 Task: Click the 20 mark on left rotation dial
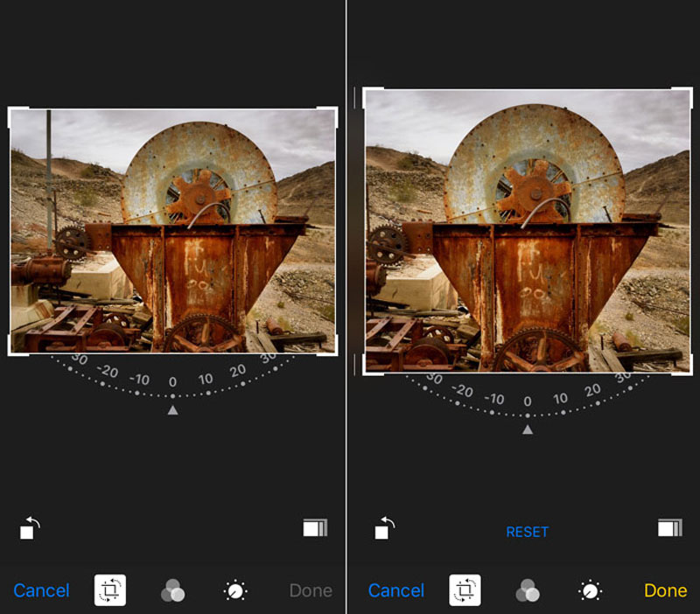coord(237,370)
